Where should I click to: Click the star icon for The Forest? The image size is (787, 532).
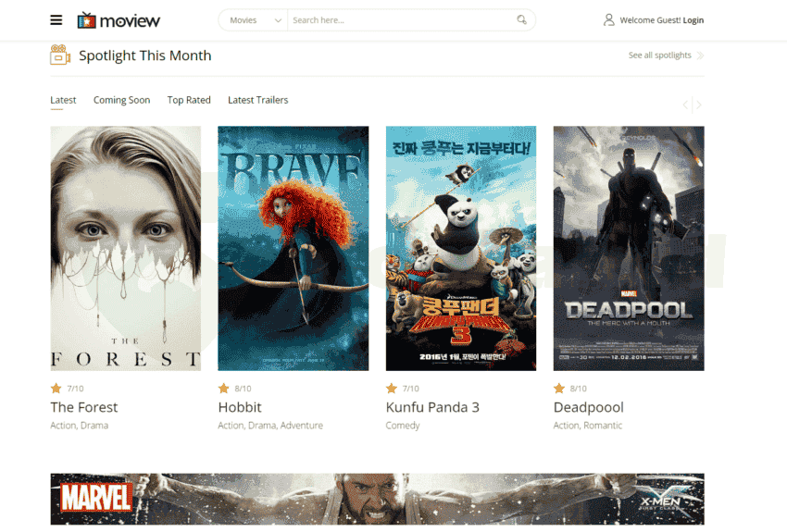coord(56,388)
